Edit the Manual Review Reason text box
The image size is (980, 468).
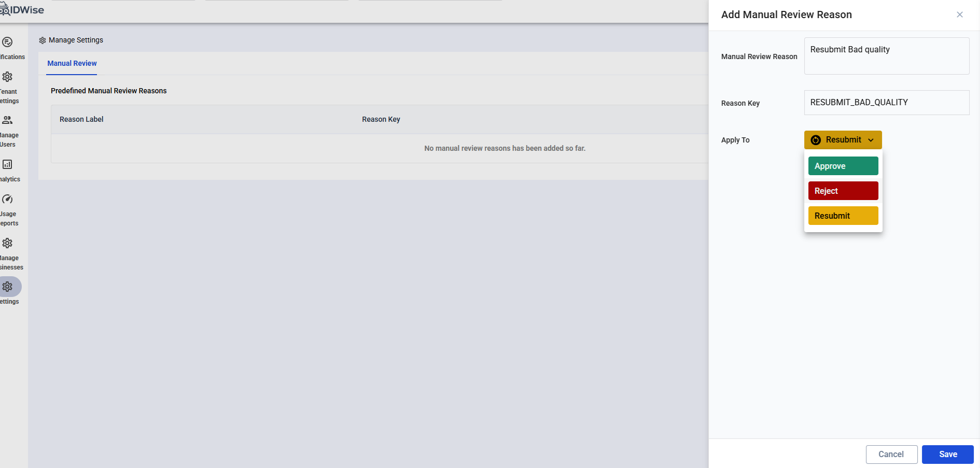(887, 56)
